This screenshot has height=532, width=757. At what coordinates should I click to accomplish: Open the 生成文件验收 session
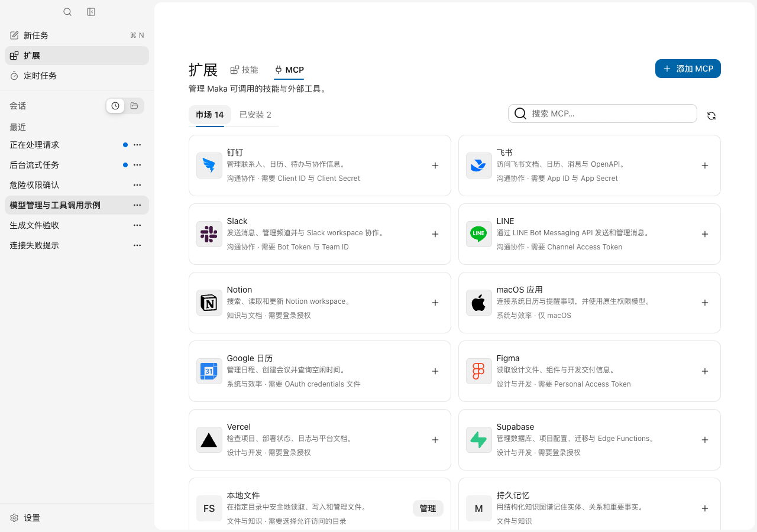tap(34, 225)
